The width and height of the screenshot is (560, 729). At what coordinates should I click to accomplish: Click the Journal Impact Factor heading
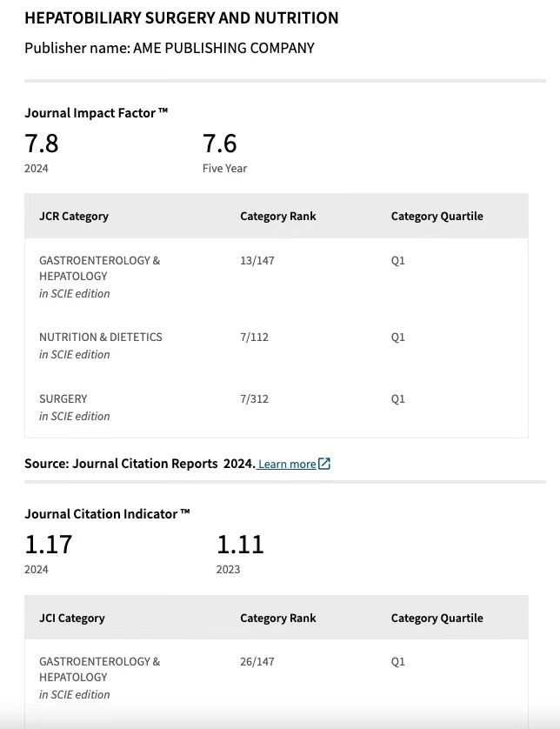click(x=97, y=113)
